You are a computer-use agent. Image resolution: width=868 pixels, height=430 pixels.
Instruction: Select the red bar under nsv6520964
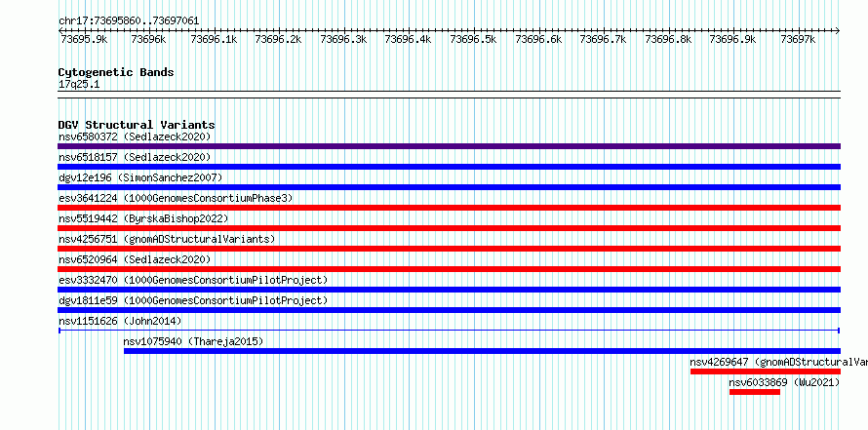(449, 269)
